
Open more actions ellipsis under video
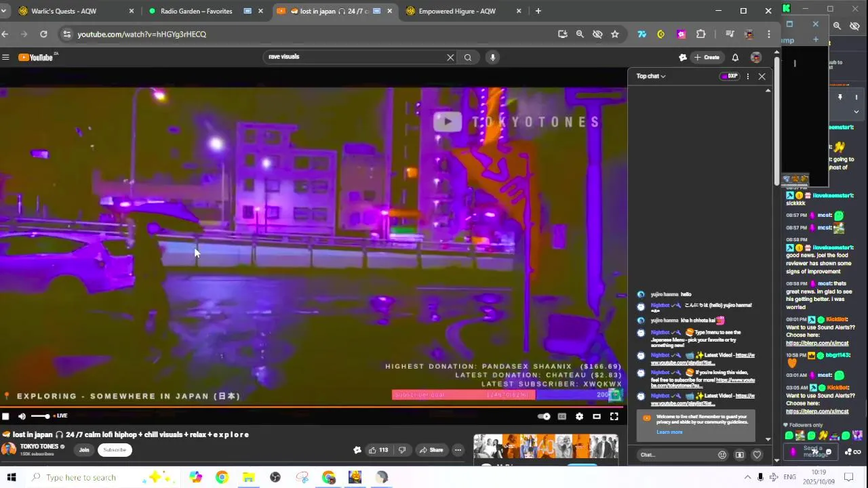tap(458, 450)
